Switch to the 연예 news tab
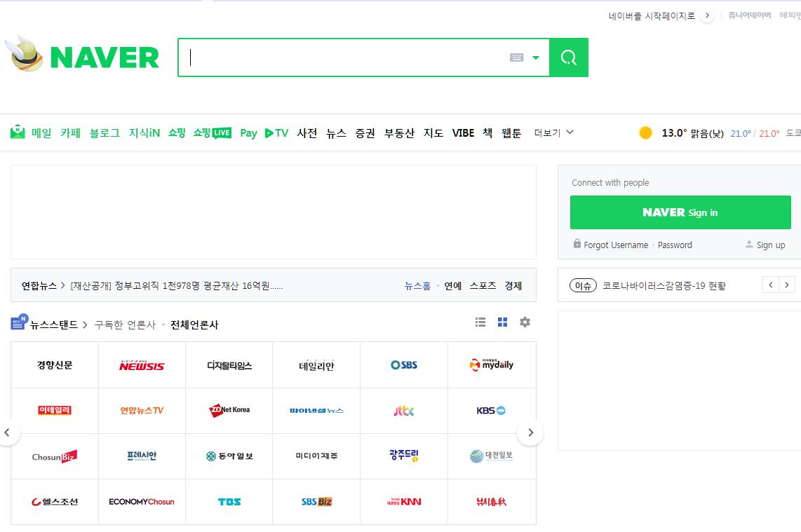This screenshot has width=801, height=532. [x=452, y=286]
